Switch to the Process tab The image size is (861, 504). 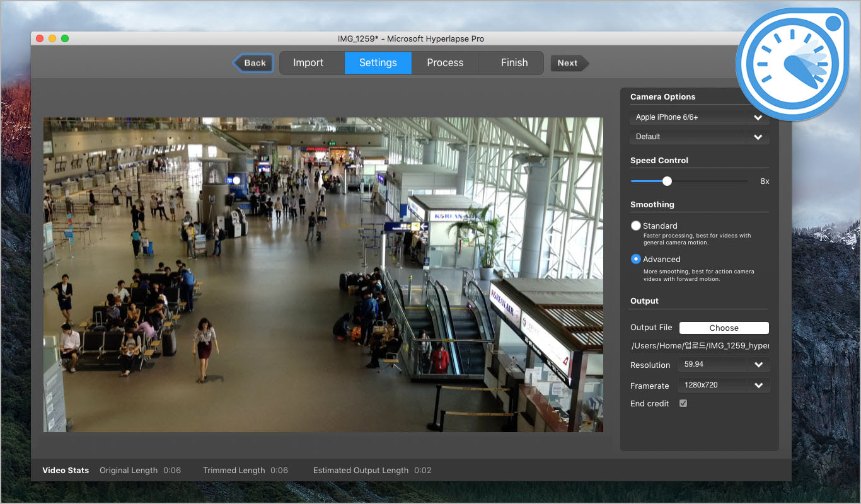point(445,63)
